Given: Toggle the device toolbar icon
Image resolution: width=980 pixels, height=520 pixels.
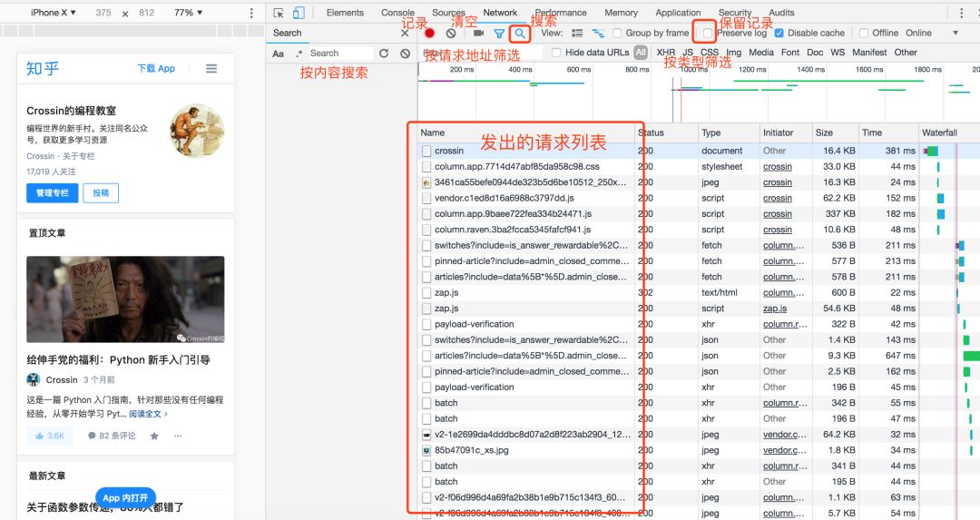Looking at the screenshot, I should click(299, 13).
